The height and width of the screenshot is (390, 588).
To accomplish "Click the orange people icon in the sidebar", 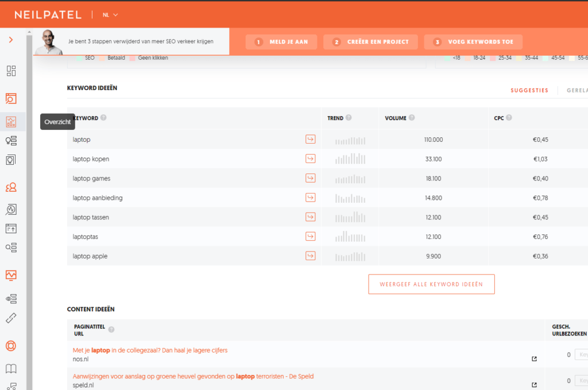I will [11, 187].
